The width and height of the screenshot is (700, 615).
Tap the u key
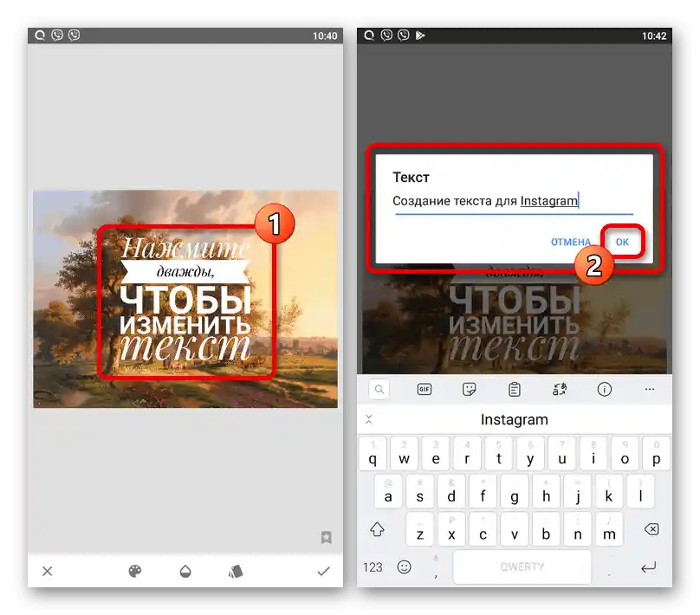point(562,453)
